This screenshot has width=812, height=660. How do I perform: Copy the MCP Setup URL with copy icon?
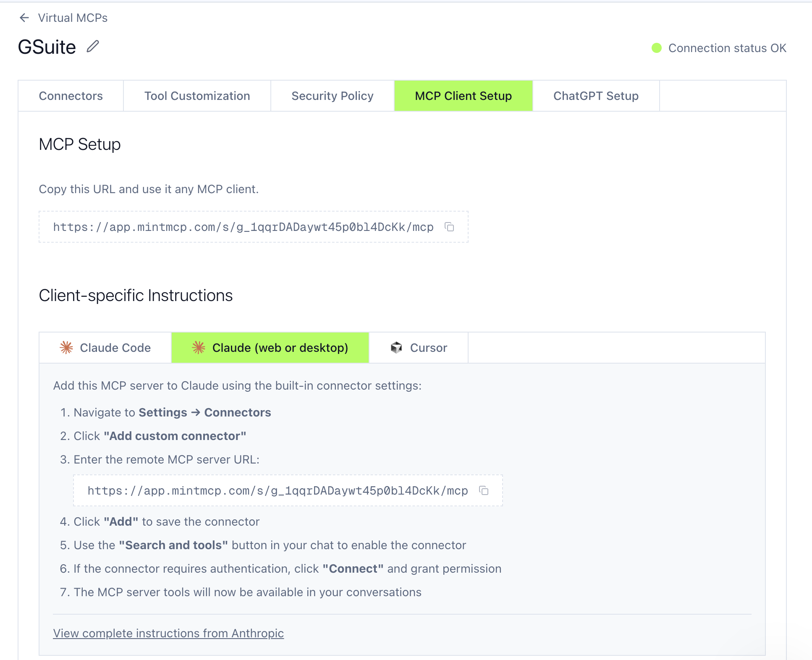[x=449, y=227]
